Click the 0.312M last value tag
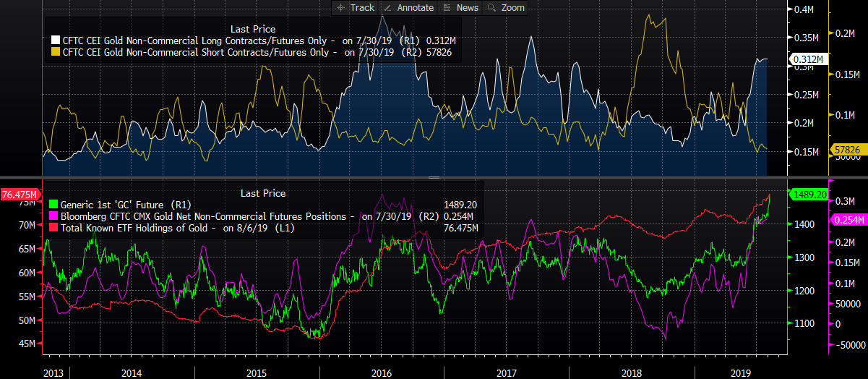 pos(807,59)
